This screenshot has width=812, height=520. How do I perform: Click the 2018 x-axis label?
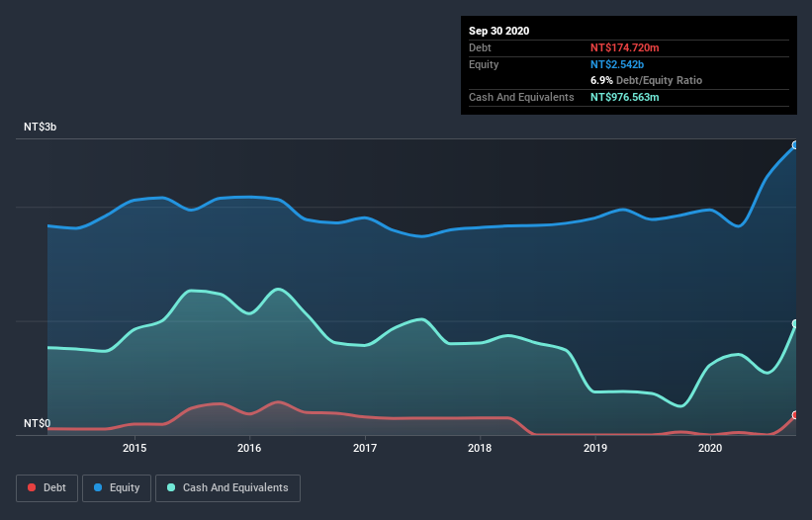coord(480,448)
